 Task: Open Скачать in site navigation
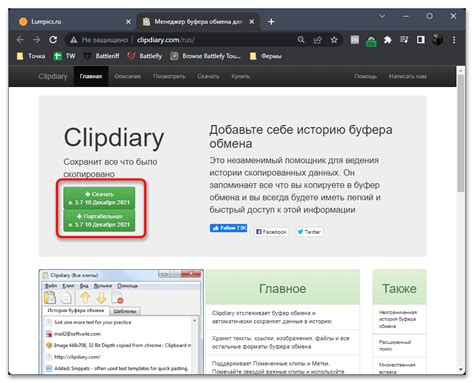coord(208,76)
